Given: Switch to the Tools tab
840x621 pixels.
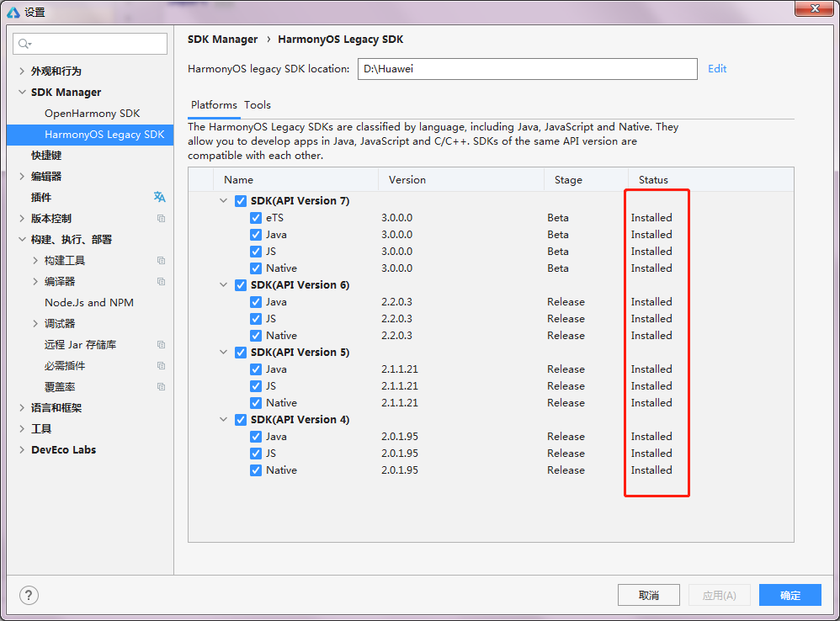Looking at the screenshot, I should [258, 105].
